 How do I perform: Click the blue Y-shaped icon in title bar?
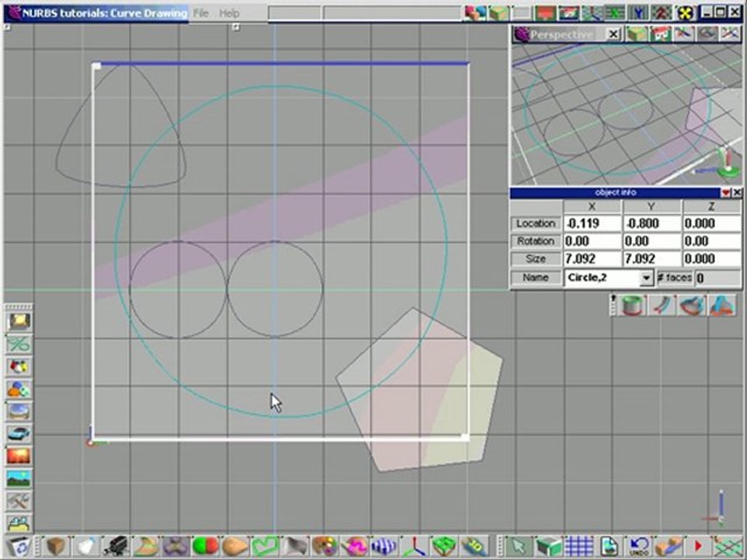[x=638, y=13]
